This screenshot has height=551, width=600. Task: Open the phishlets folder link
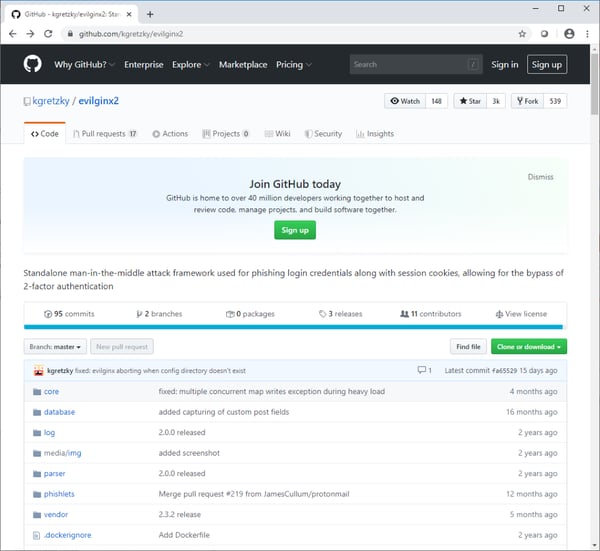(59, 494)
